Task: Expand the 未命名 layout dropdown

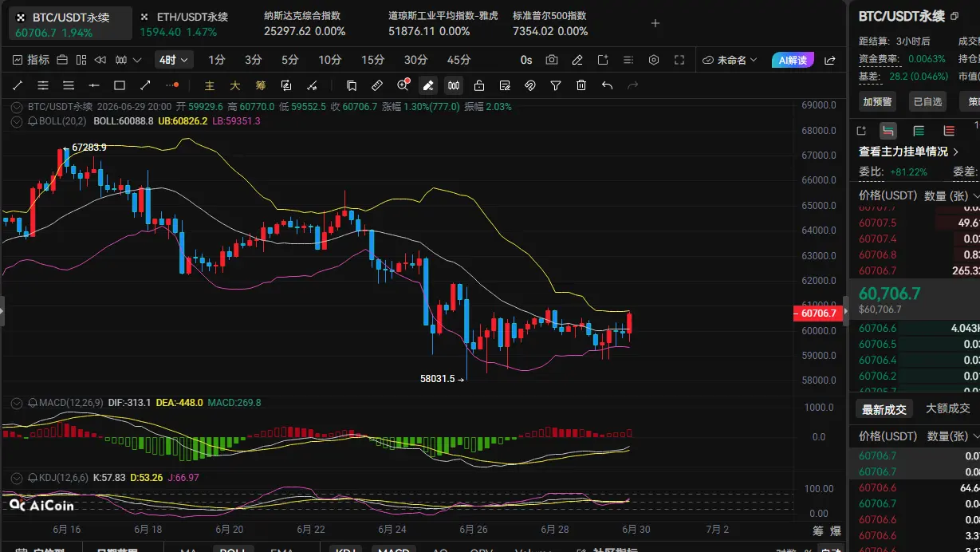Action: (730, 60)
